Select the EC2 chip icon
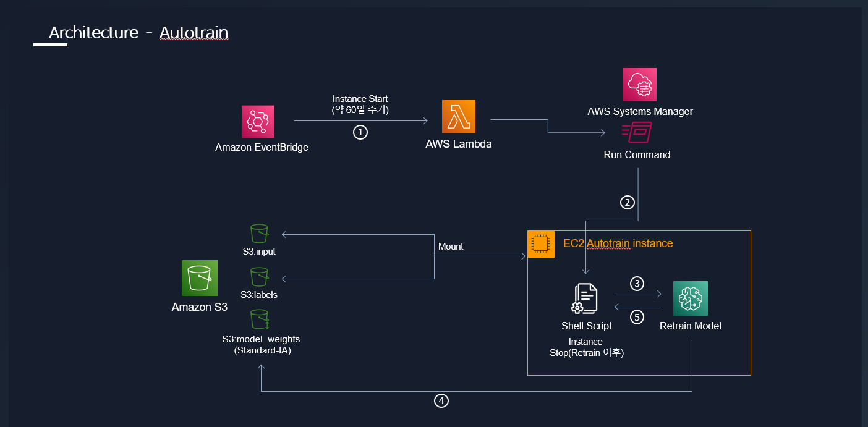This screenshot has width=868, height=427. coord(541,244)
